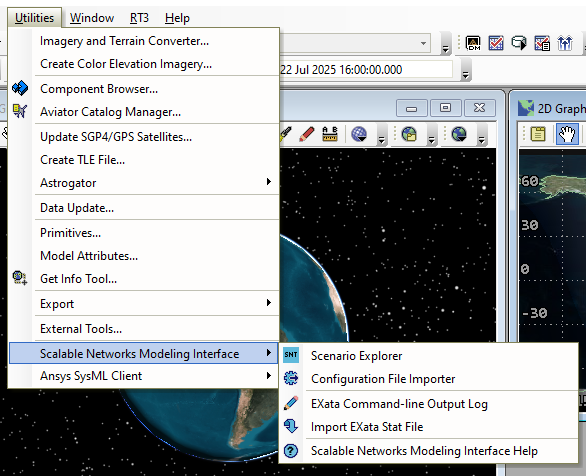Open the wide combo box dropdown arrow in top toolbar
The image size is (586, 476).
click(x=423, y=43)
